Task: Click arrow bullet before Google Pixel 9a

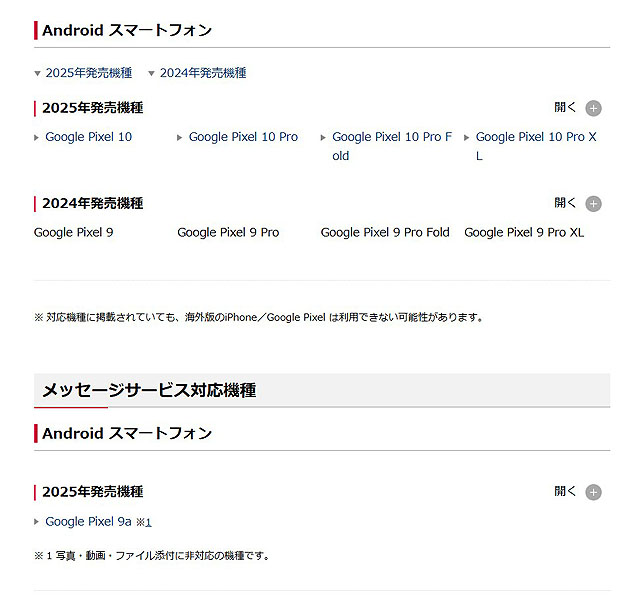Action: (x=37, y=522)
